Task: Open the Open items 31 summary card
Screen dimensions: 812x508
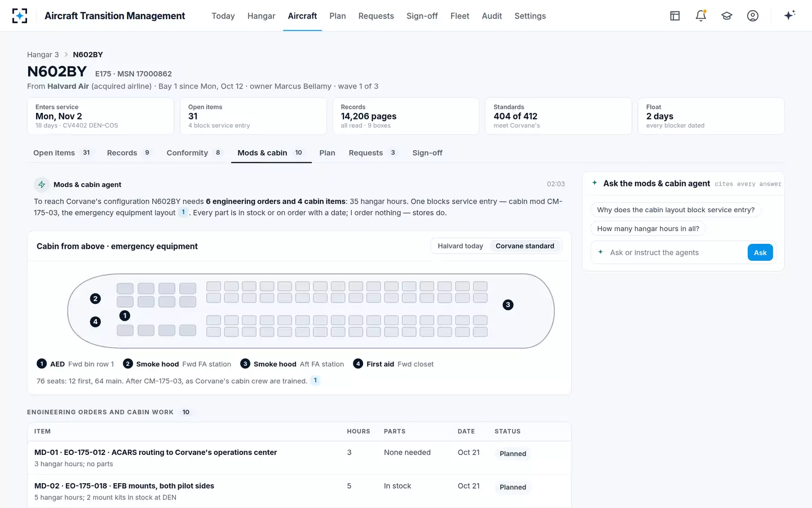Action: click(x=253, y=116)
